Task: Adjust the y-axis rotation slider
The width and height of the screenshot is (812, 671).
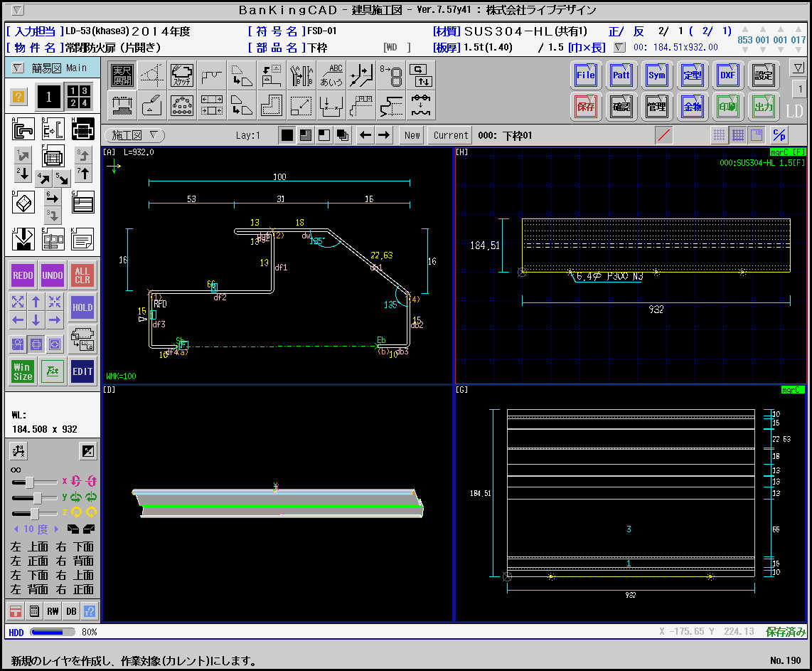Action: (x=37, y=498)
